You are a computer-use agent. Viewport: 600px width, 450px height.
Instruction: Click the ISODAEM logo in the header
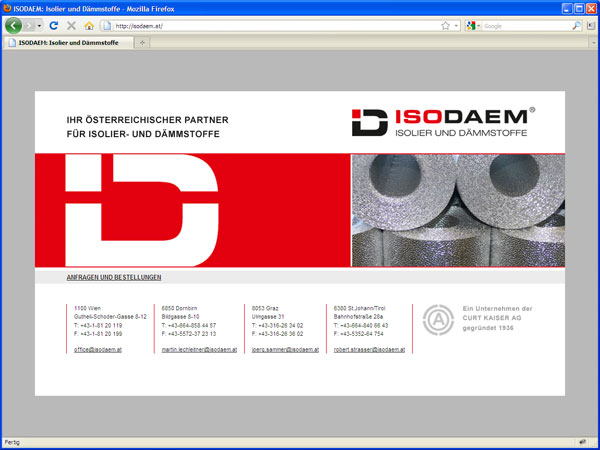(443, 122)
